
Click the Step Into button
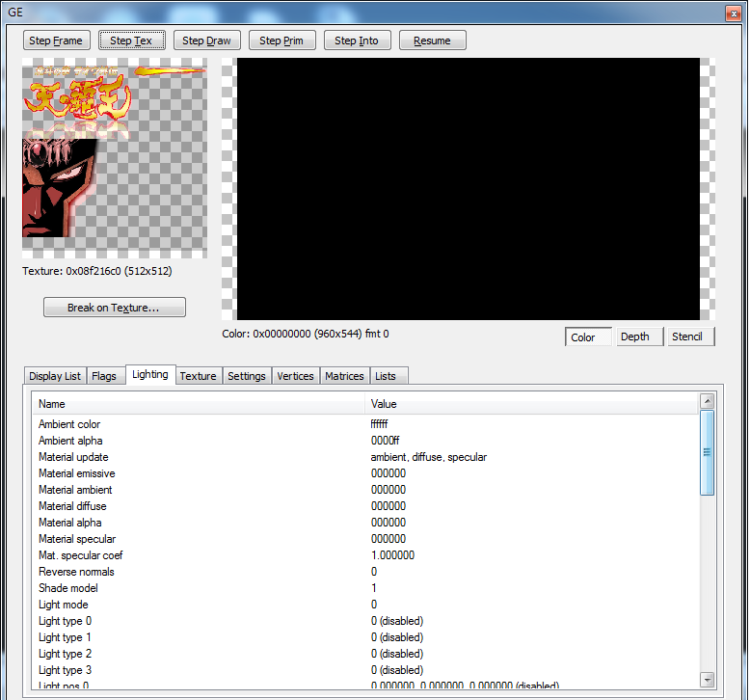coord(357,40)
